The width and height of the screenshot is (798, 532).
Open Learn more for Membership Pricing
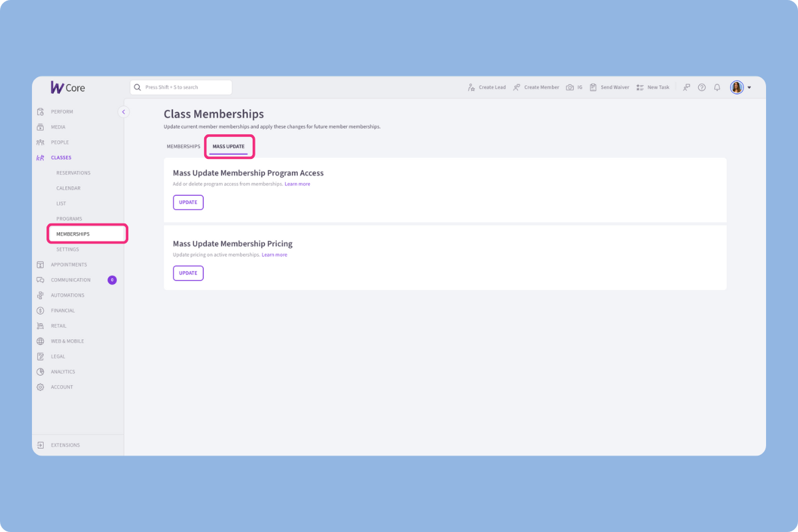275,254
